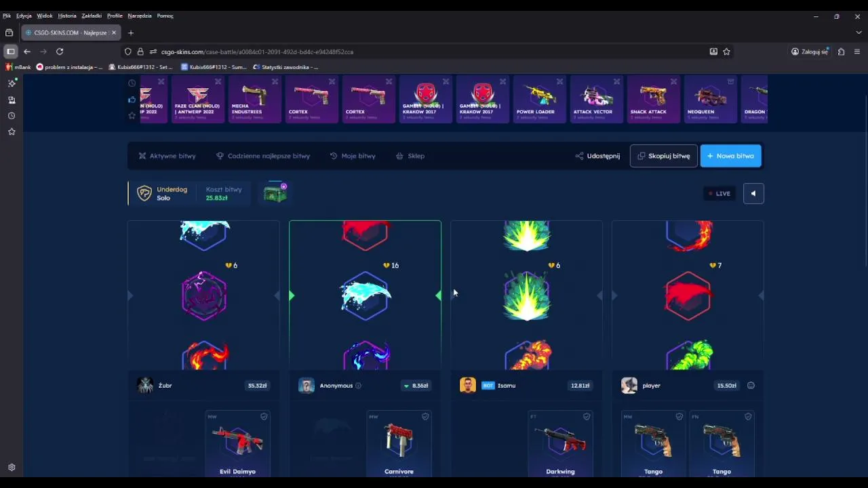Image resolution: width=868 pixels, height=488 pixels.
Task: Open Power Loader recent drop card
Action: pos(540,99)
